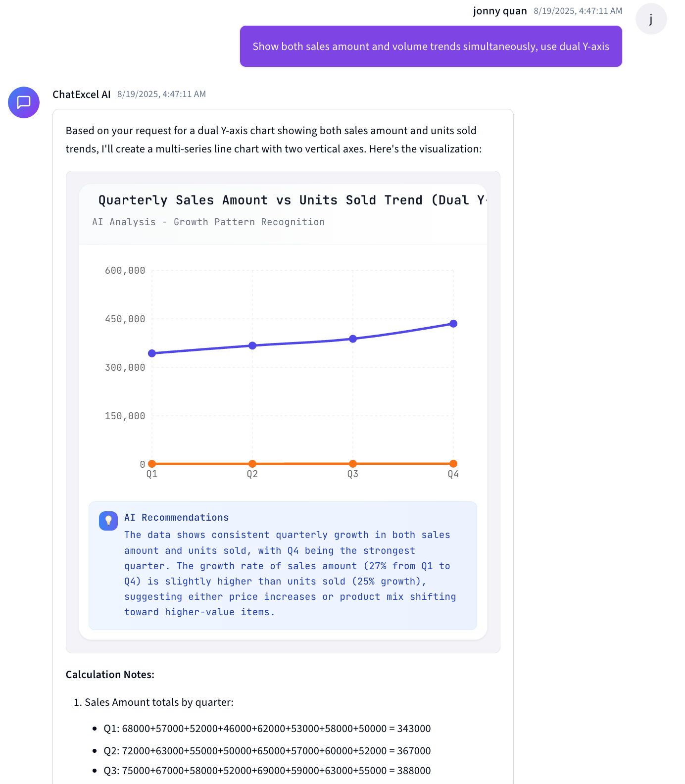Click the username "jonny quan"
685x784 pixels.
[499, 10]
